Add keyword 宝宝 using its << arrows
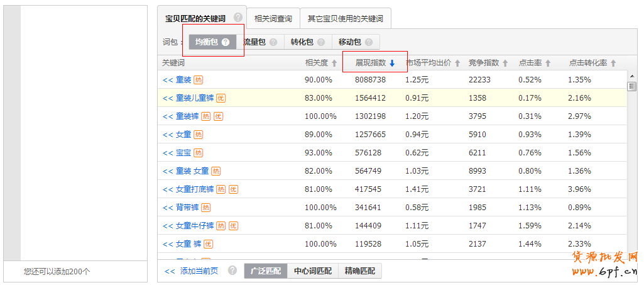 [x=167, y=153]
